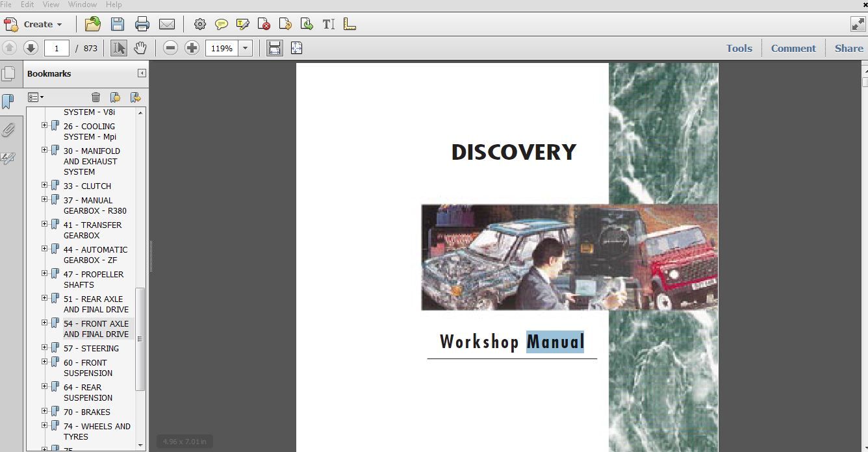
Task: Expand the 30 - MANIFOLD AND EXHAUST bookmark
Action: coord(45,150)
